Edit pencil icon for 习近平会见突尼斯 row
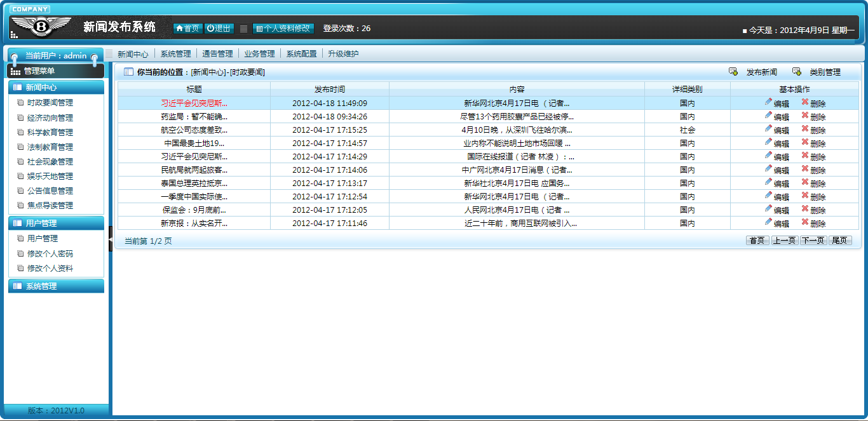868x421 pixels. pyautogui.click(x=769, y=102)
